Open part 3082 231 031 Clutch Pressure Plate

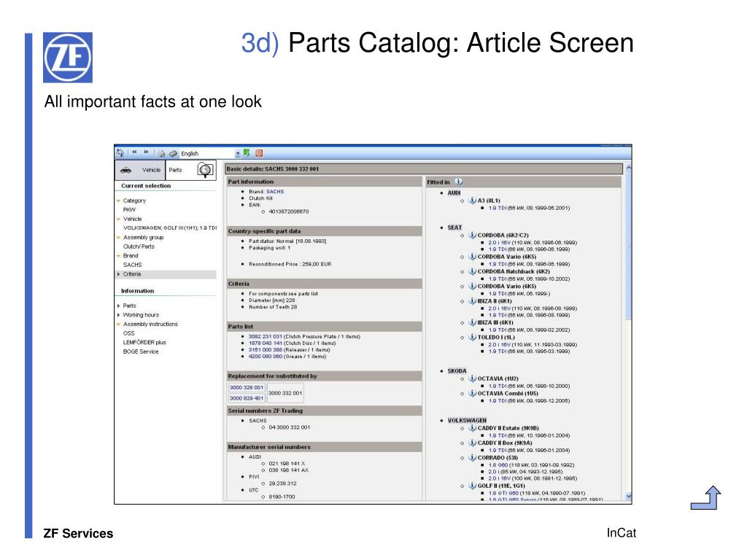(x=265, y=336)
